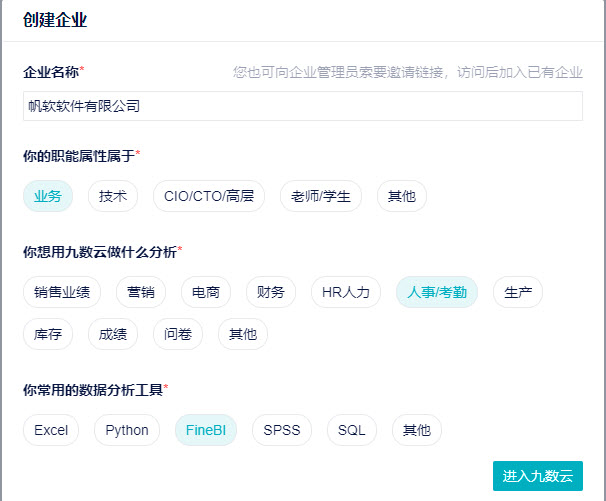This screenshot has width=606, height=501.
Task: Toggle the 销售业绩 analysis option
Action: (62, 292)
